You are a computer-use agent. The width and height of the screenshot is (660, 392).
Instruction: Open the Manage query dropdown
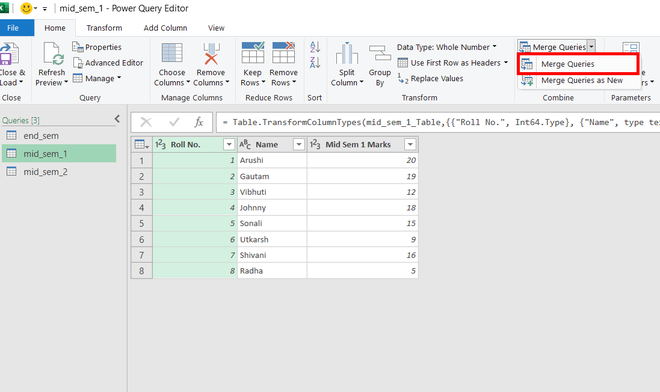(x=97, y=78)
